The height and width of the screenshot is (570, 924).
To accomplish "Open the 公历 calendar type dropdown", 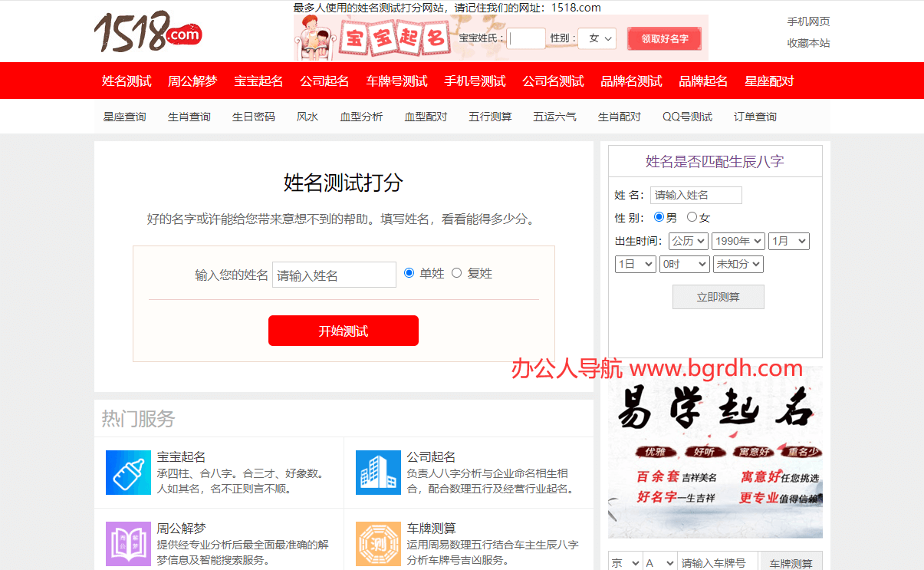I will click(689, 241).
